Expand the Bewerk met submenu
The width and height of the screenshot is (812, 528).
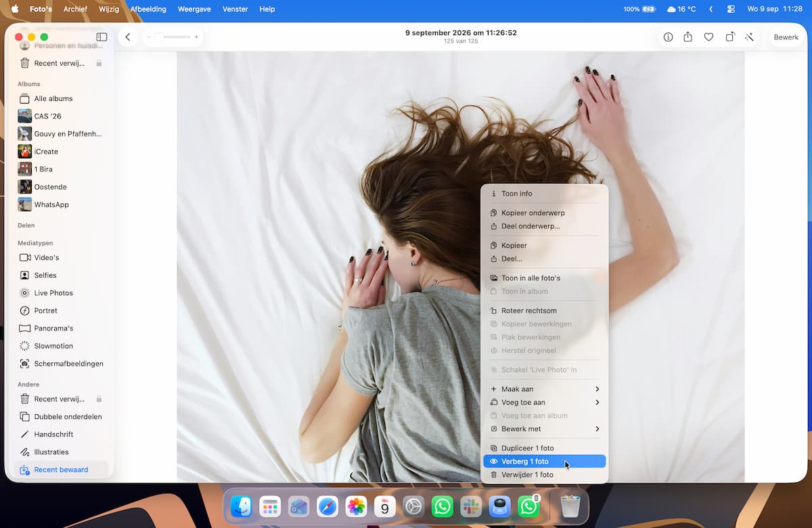(x=544, y=428)
